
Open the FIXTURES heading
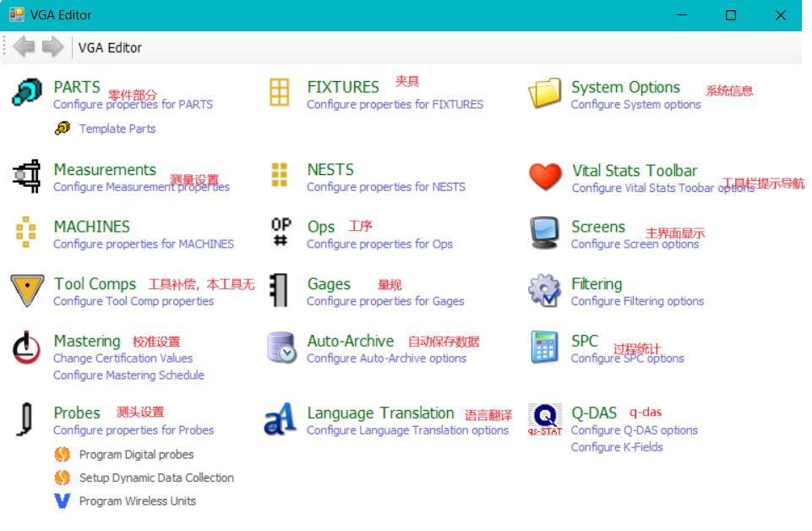343,87
